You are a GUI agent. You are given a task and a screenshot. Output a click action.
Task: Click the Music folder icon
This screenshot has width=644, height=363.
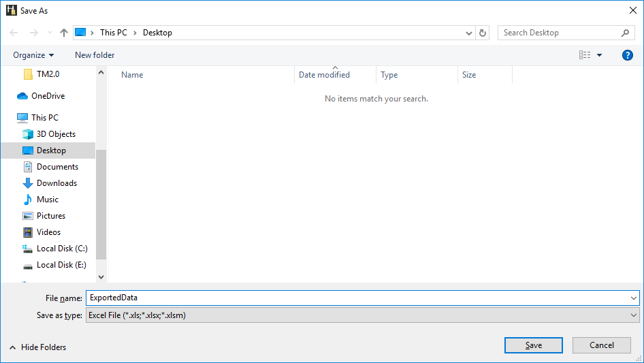(x=28, y=200)
